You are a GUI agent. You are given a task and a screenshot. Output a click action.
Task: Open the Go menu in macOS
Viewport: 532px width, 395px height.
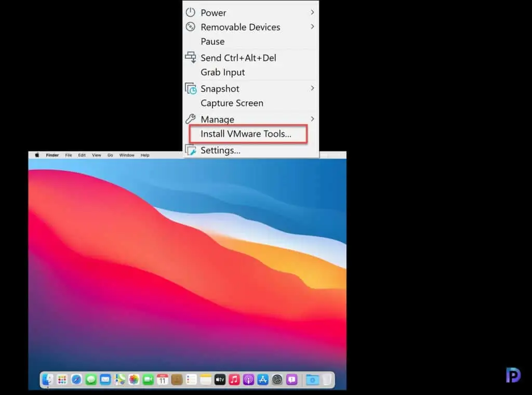(x=110, y=155)
